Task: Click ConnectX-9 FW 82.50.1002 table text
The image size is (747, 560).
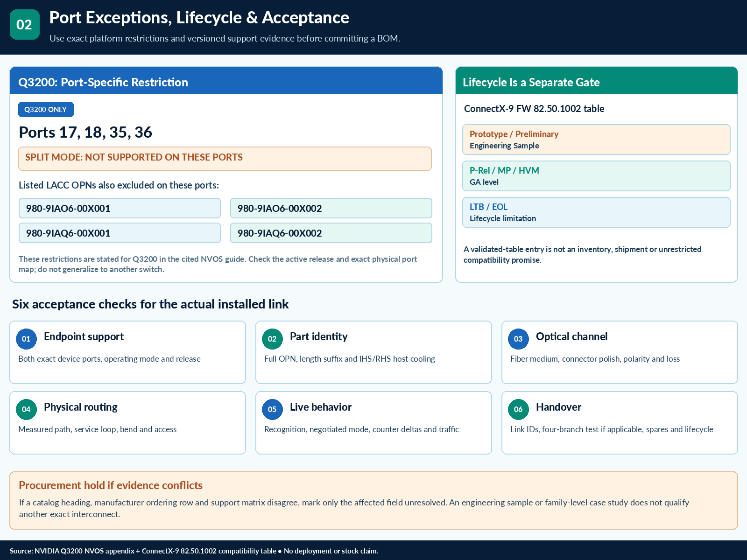Action: click(534, 109)
